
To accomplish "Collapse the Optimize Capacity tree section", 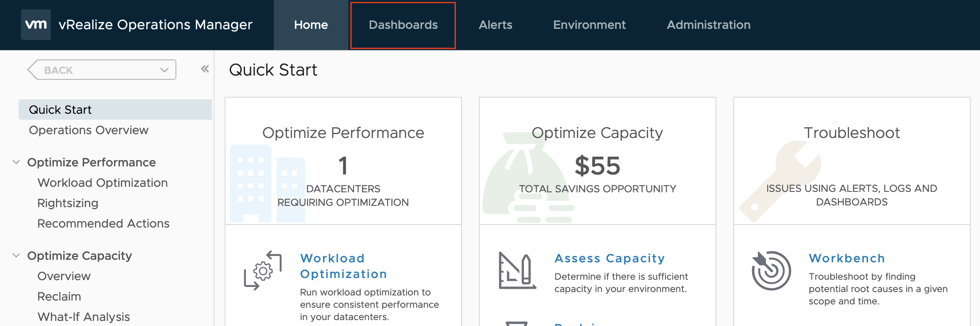I will (x=16, y=256).
